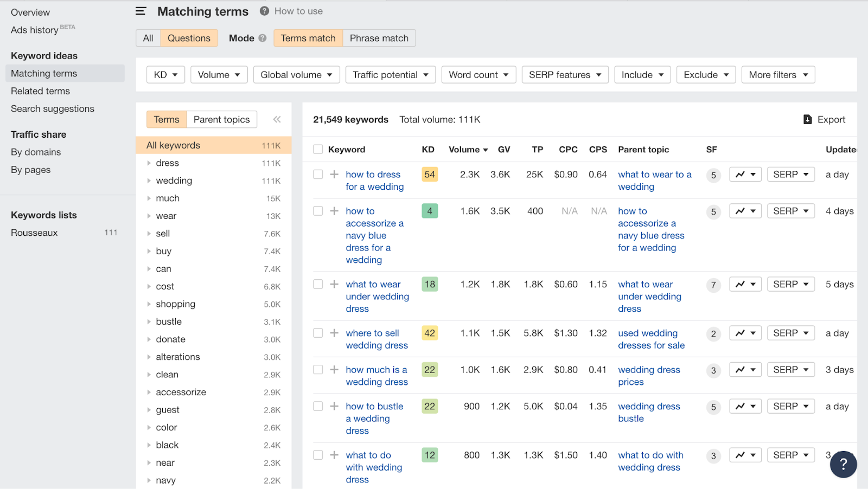This screenshot has width=868, height=489.
Task: Click the KD 54 difficulty badge
Action: [430, 175]
